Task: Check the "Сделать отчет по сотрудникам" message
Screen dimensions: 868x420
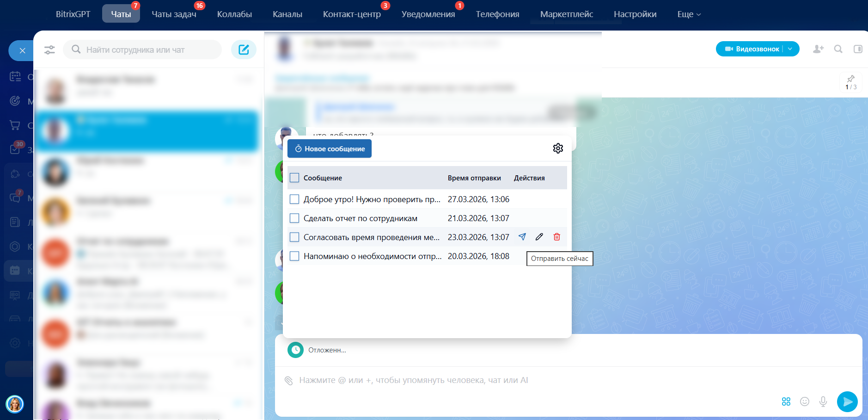Action: click(294, 218)
